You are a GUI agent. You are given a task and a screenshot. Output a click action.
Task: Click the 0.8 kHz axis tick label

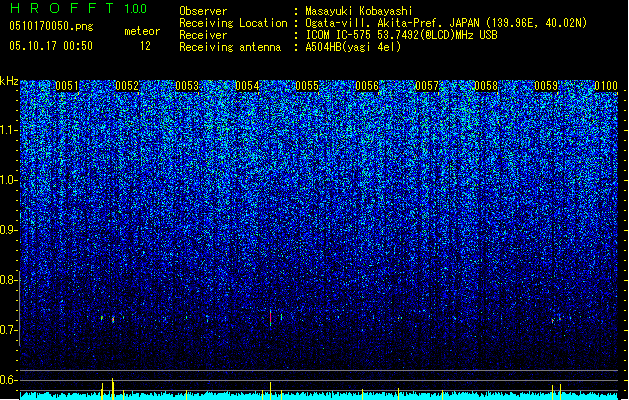coord(9,280)
